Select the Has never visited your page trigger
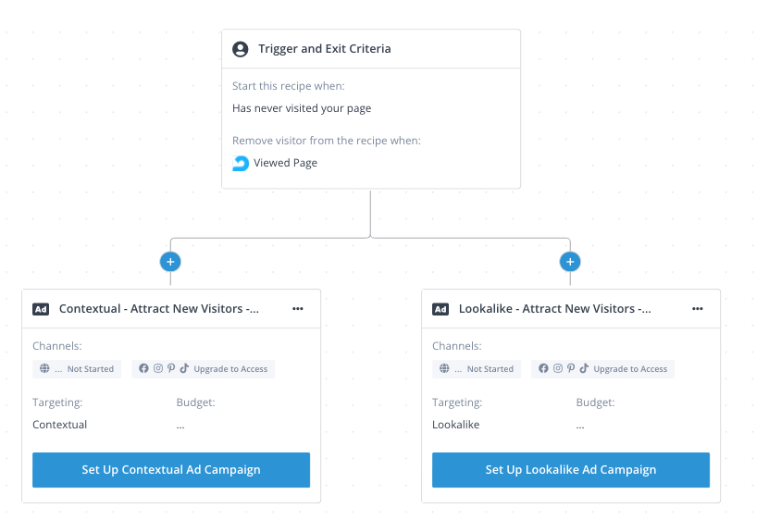The image size is (769, 532). (x=302, y=108)
